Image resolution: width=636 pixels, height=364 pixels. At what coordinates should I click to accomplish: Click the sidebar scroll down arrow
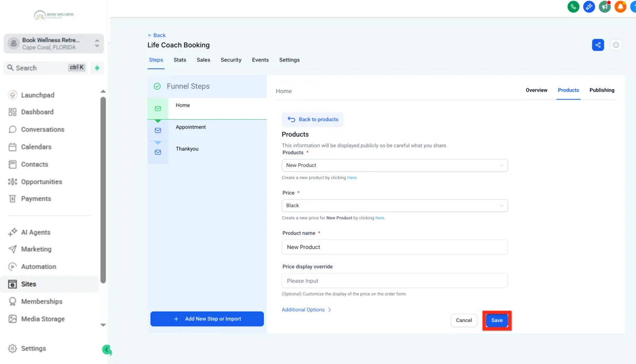[x=103, y=325]
